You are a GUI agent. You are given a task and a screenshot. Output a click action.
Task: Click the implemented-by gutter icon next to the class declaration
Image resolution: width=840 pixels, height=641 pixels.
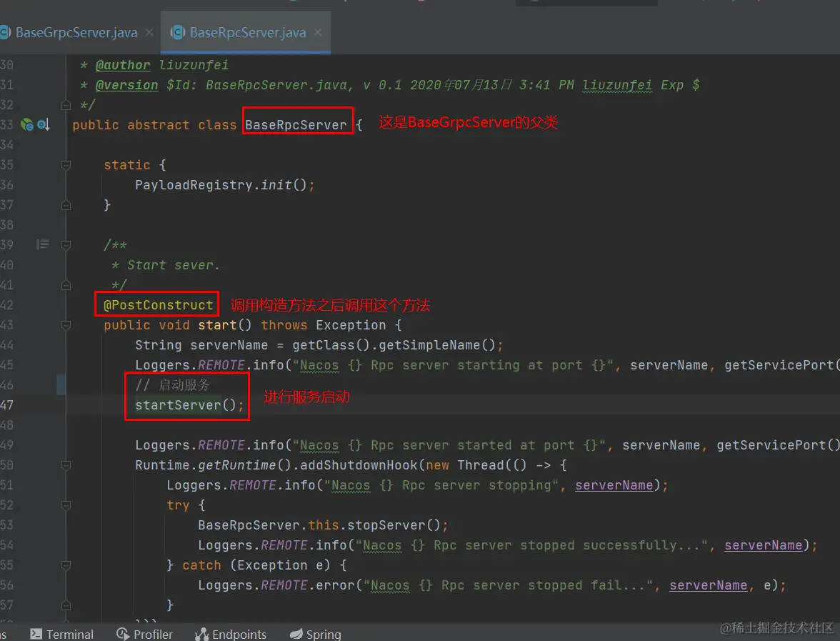[x=44, y=125]
